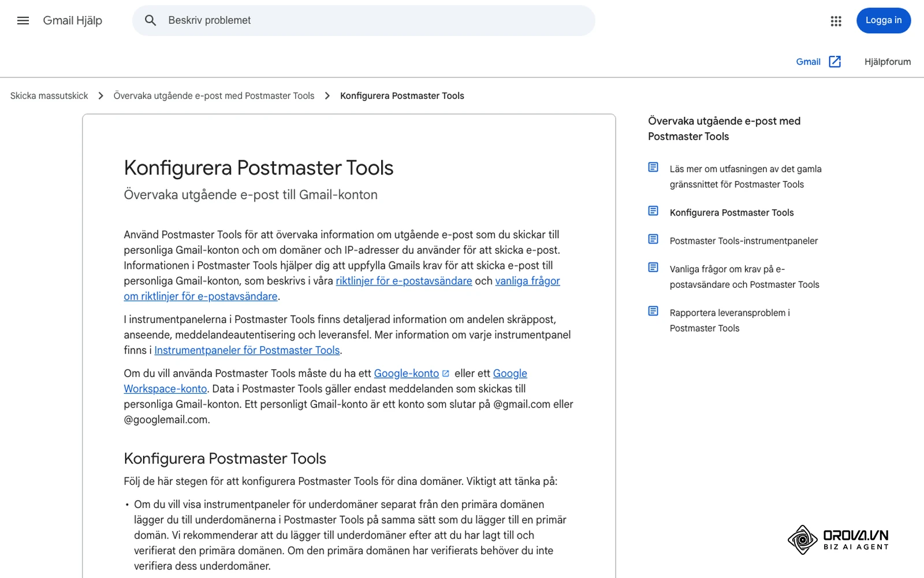
Task: Click article icon beside 'Vanliga frågor om krav'
Action: (653, 267)
